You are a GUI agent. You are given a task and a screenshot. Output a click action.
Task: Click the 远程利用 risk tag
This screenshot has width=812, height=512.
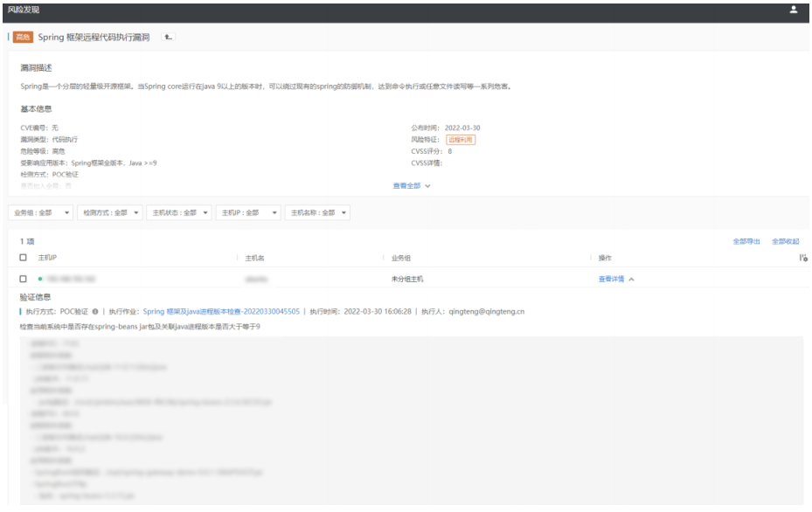pyautogui.click(x=461, y=140)
